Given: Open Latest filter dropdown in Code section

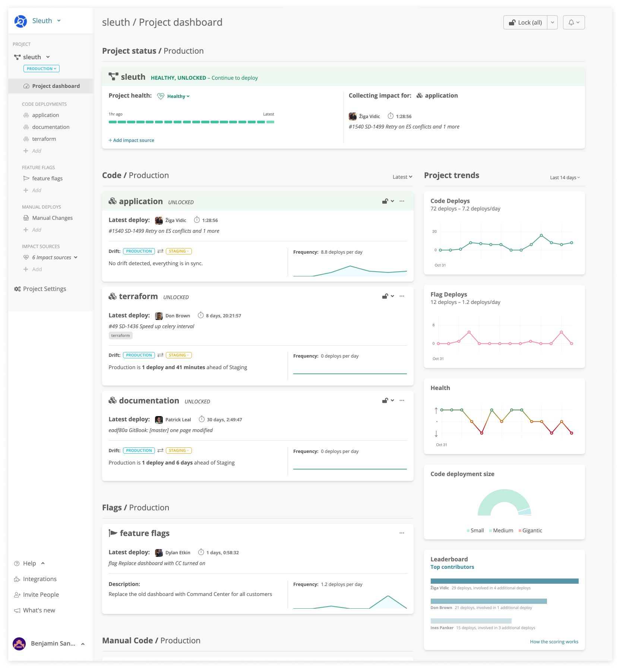Looking at the screenshot, I should click(x=402, y=177).
